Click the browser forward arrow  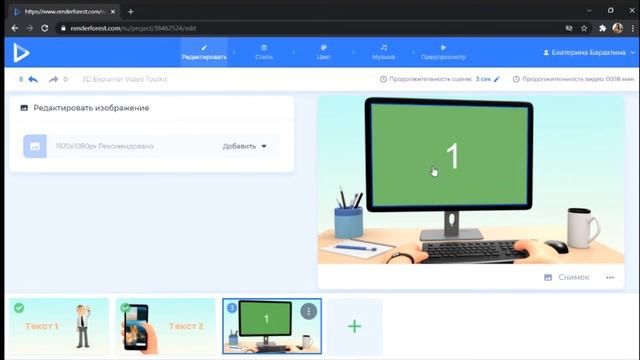point(29,28)
